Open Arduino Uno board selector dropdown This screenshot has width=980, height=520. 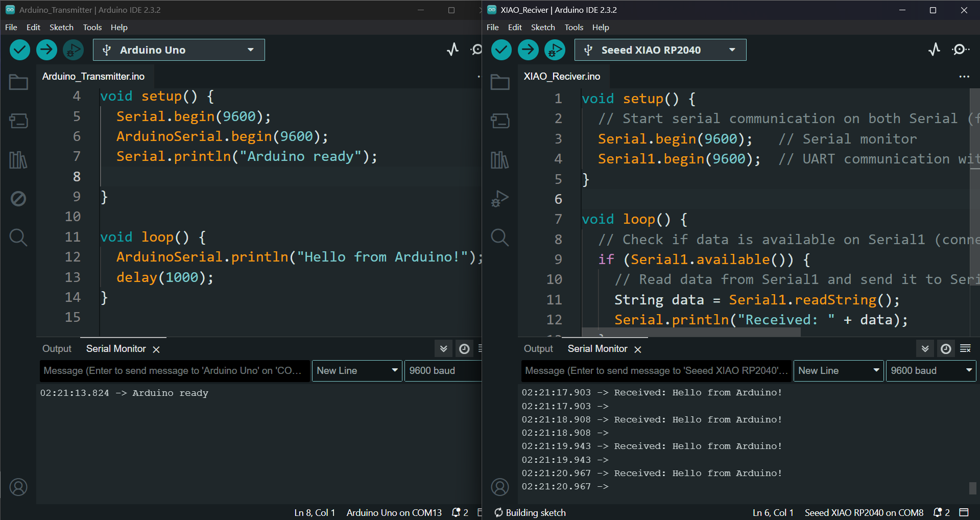coord(179,50)
